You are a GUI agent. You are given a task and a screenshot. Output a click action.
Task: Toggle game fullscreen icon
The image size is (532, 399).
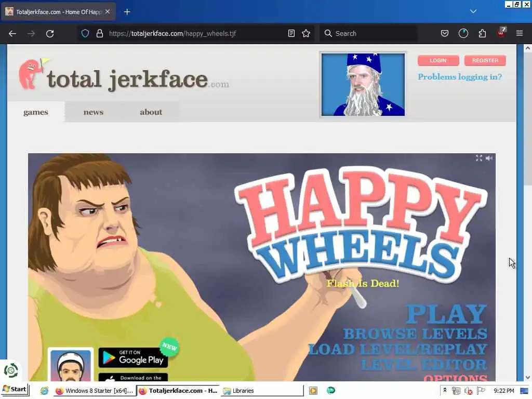click(x=478, y=158)
